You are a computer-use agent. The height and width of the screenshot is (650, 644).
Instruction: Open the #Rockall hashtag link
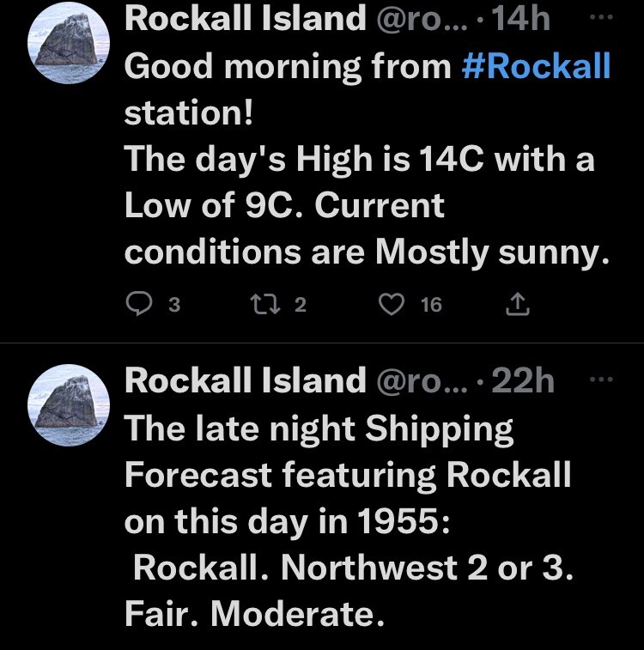point(537,66)
